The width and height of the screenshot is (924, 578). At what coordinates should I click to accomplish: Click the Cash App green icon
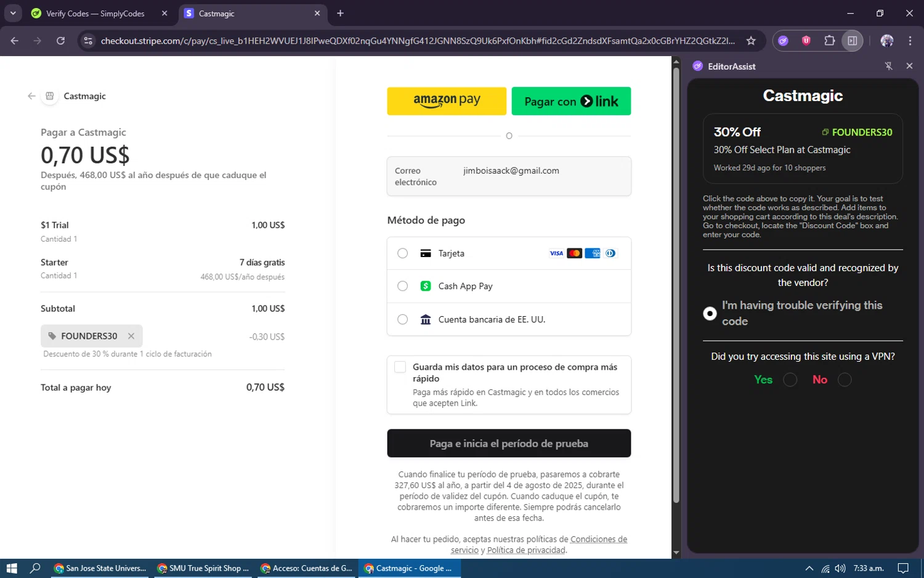pyautogui.click(x=426, y=286)
